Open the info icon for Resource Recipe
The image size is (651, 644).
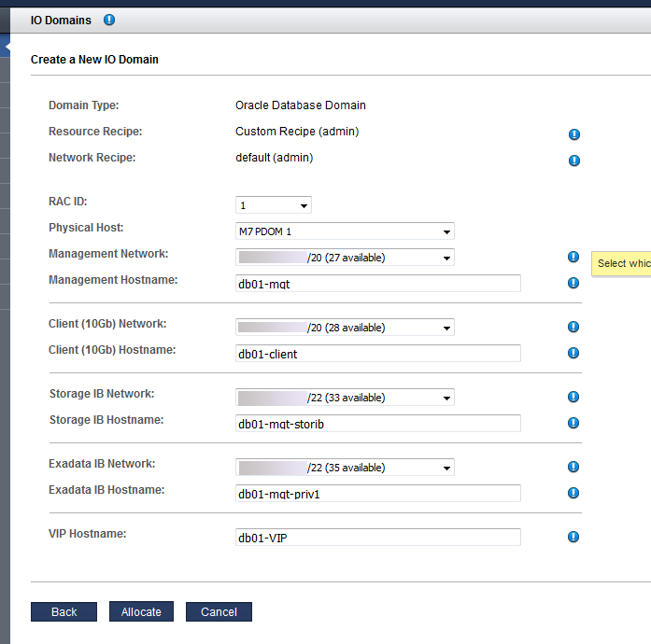[x=574, y=134]
